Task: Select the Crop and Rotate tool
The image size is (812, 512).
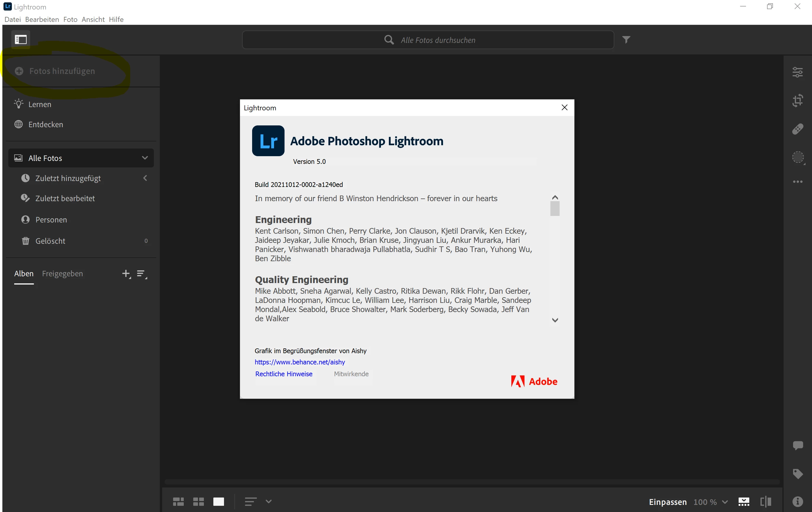Action: [x=797, y=101]
